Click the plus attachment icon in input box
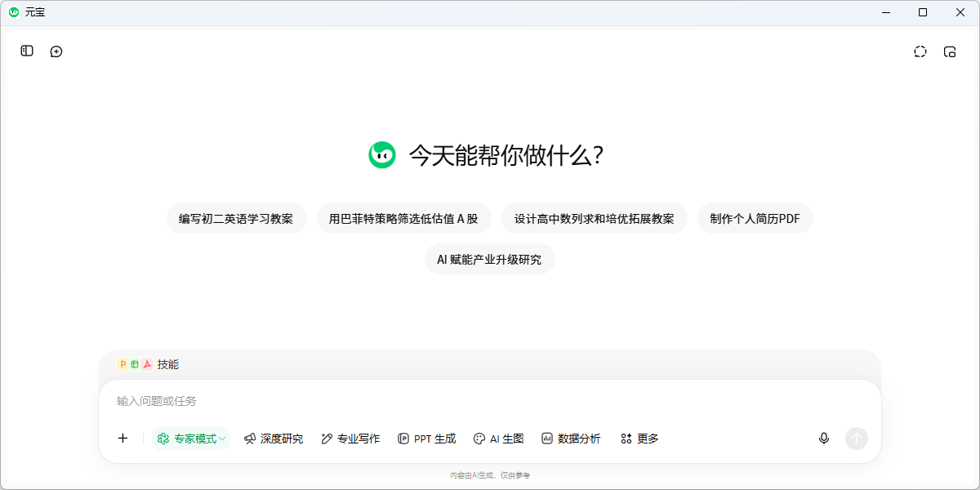 [x=123, y=439]
